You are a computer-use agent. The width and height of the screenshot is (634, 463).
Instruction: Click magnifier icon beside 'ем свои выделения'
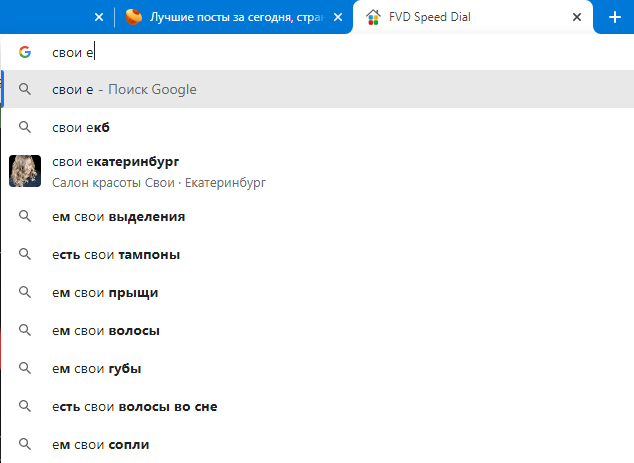pos(25,216)
